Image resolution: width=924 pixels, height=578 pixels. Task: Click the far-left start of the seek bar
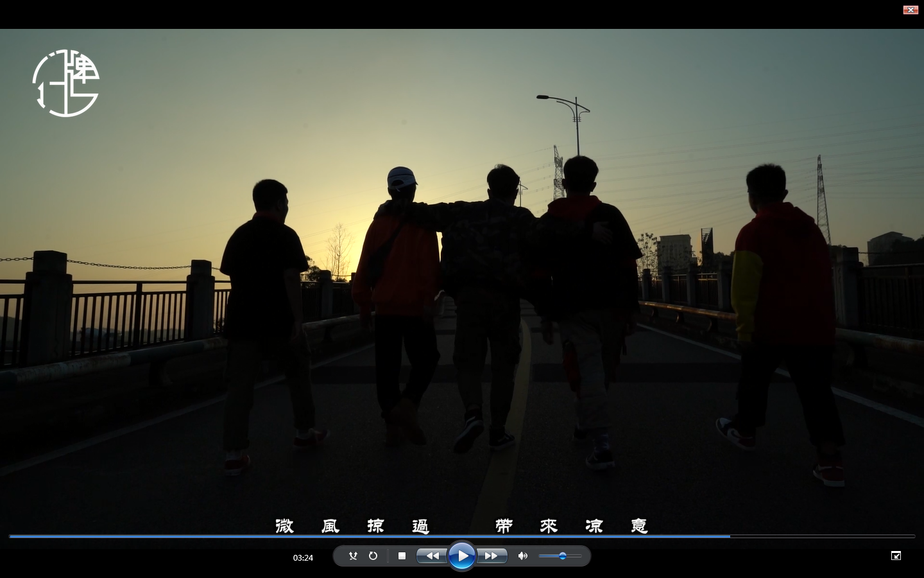coord(12,536)
